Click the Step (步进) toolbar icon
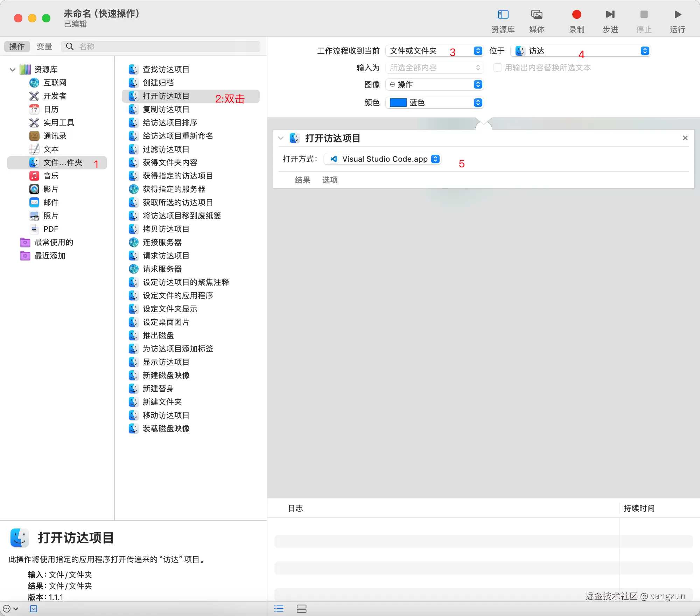Viewport: 700px width, 616px height. tap(610, 15)
